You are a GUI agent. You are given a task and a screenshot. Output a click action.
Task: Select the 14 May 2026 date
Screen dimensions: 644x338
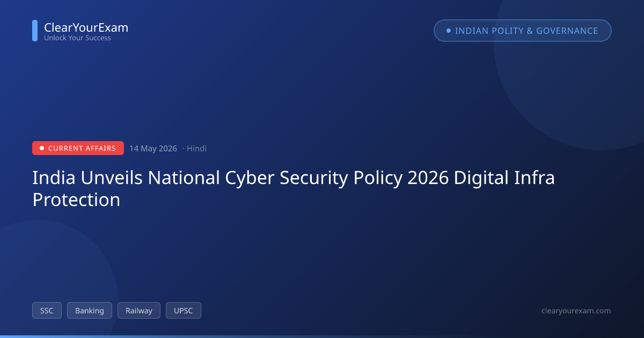click(153, 149)
